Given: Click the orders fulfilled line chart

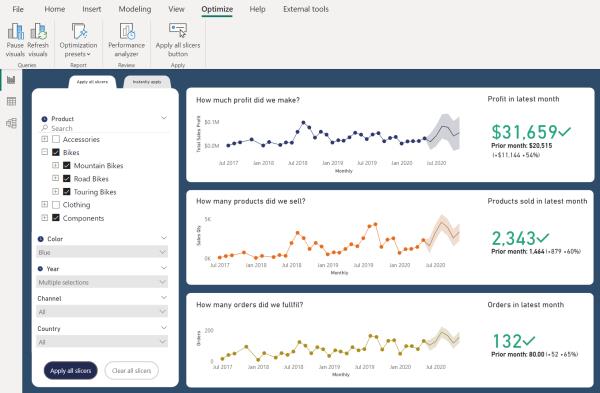Looking at the screenshot, I should tap(328, 350).
